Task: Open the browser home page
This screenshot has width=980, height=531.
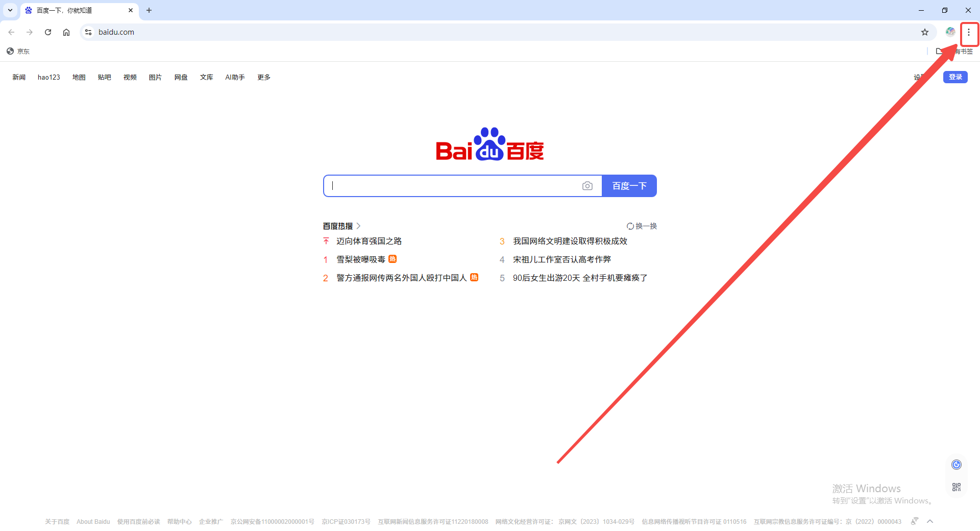Action: pyautogui.click(x=66, y=32)
